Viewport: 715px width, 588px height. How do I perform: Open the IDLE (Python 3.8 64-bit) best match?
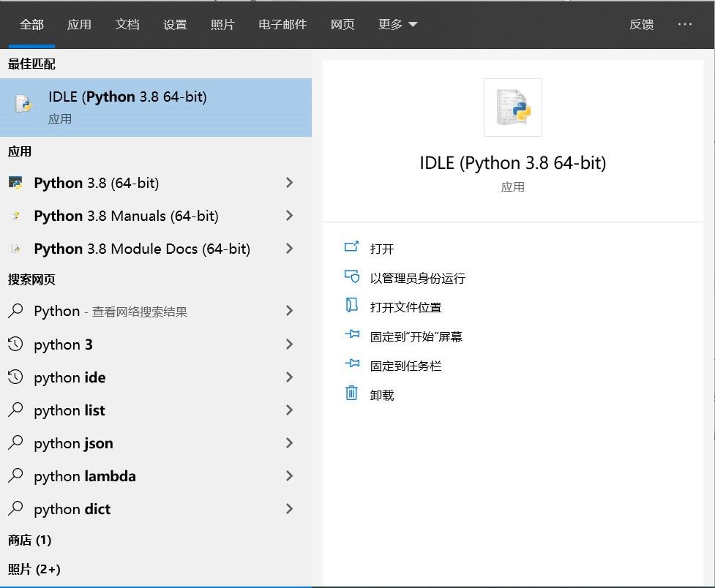[155, 108]
